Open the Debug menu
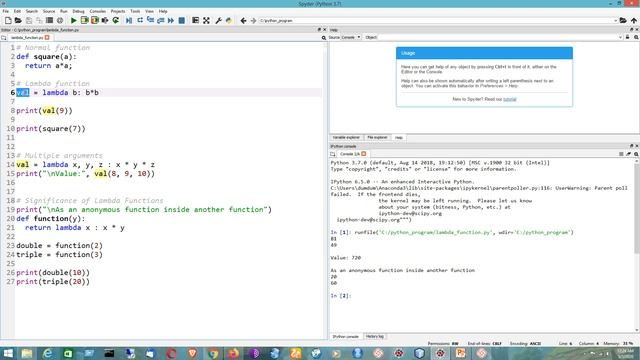This screenshot has width=640, height=360. 78,11
